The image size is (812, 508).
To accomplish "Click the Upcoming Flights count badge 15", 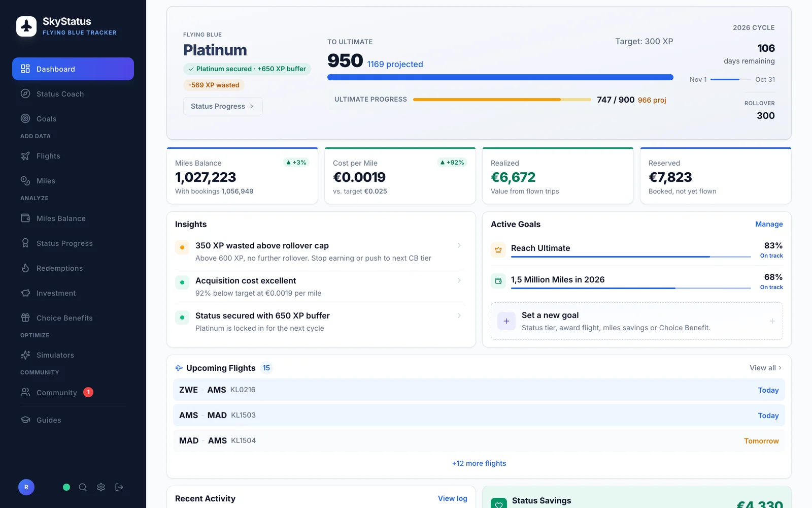I will 266,368.
